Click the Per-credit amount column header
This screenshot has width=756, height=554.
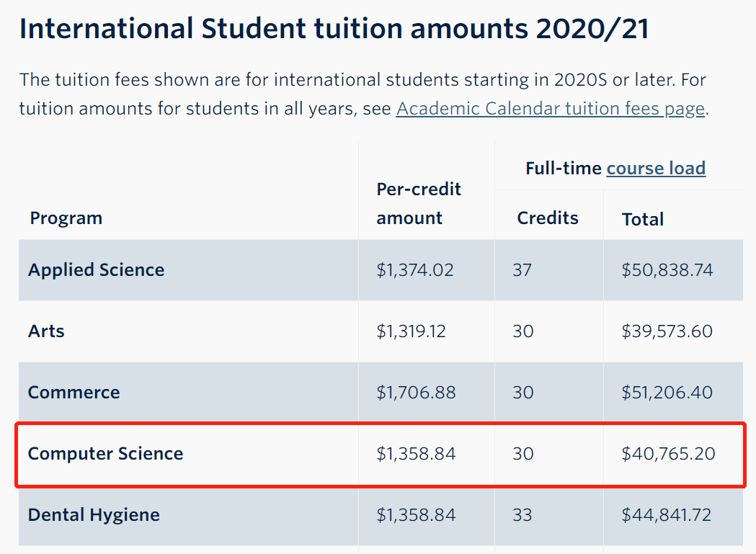pyautogui.click(x=419, y=203)
